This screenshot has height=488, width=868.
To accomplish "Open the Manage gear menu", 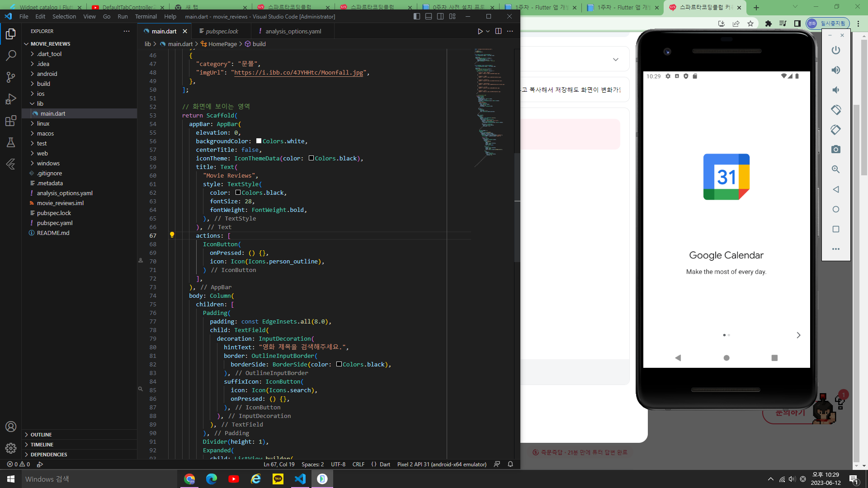I will pyautogui.click(x=11, y=448).
